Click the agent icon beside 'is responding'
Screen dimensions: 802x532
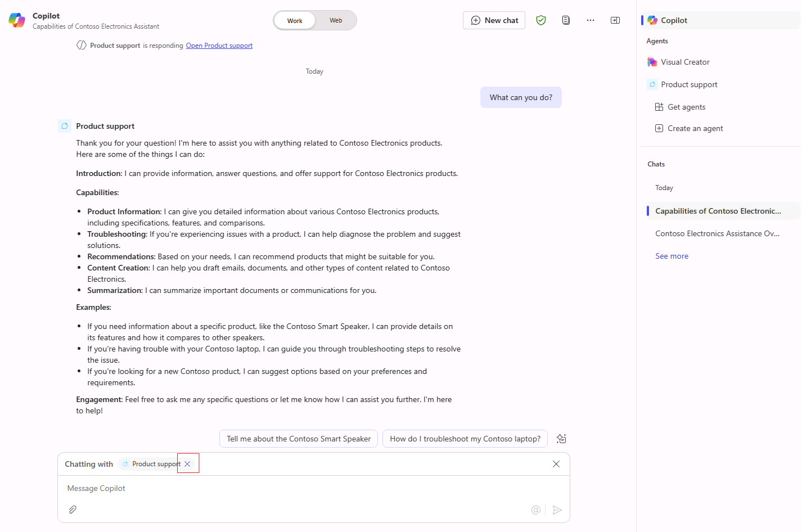tap(82, 45)
